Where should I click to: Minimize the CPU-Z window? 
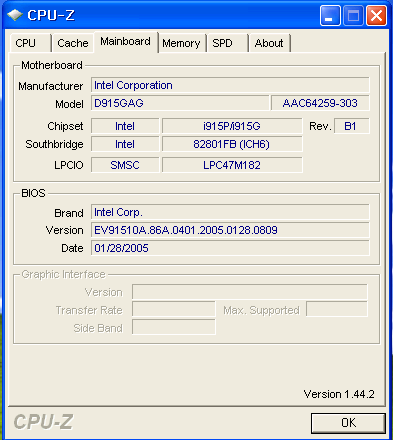tap(330, 16)
